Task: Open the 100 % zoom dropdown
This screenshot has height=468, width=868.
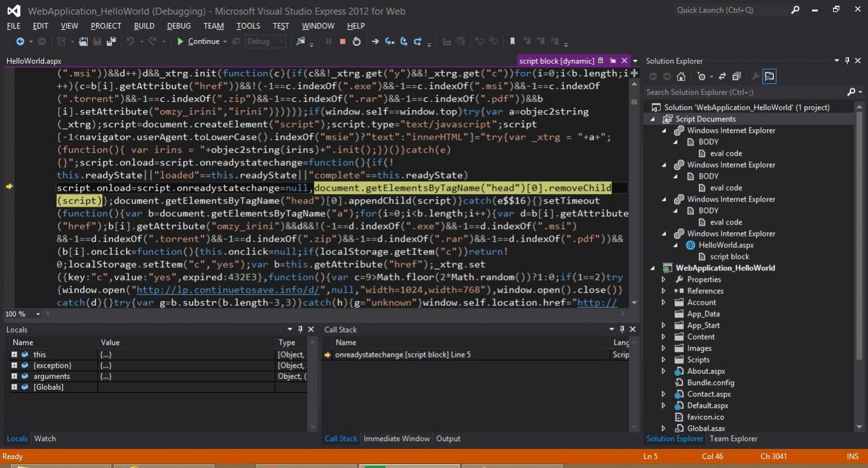Action: pos(38,314)
